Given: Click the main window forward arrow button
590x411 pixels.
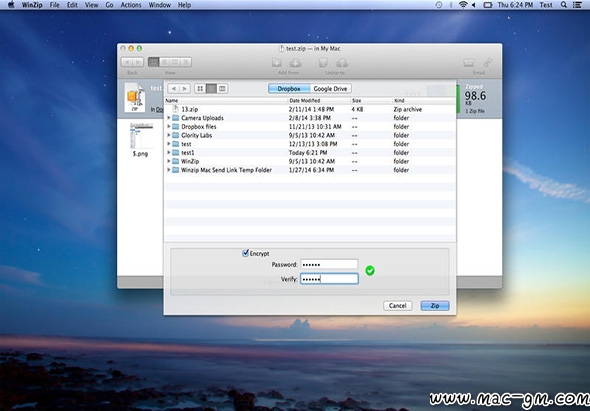Looking at the screenshot, I should coord(138,62).
